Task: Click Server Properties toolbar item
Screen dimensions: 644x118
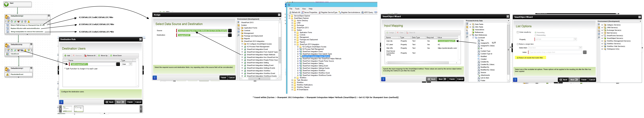Action: click(x=309, y=12)
